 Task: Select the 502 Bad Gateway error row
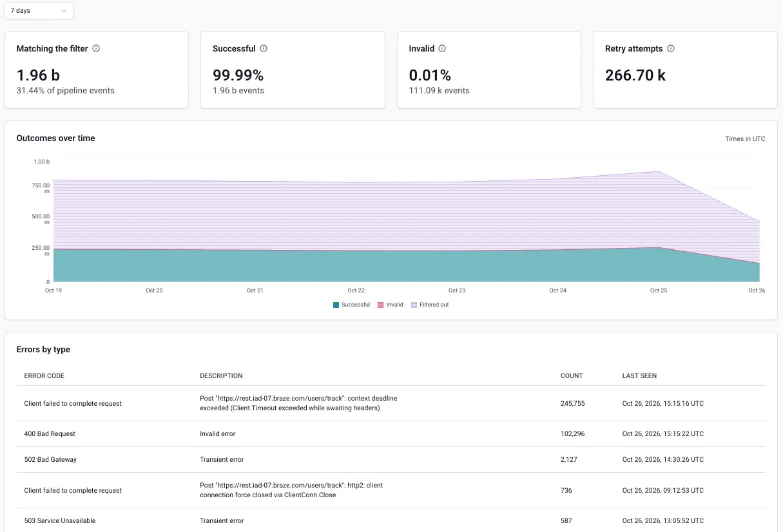391,460
